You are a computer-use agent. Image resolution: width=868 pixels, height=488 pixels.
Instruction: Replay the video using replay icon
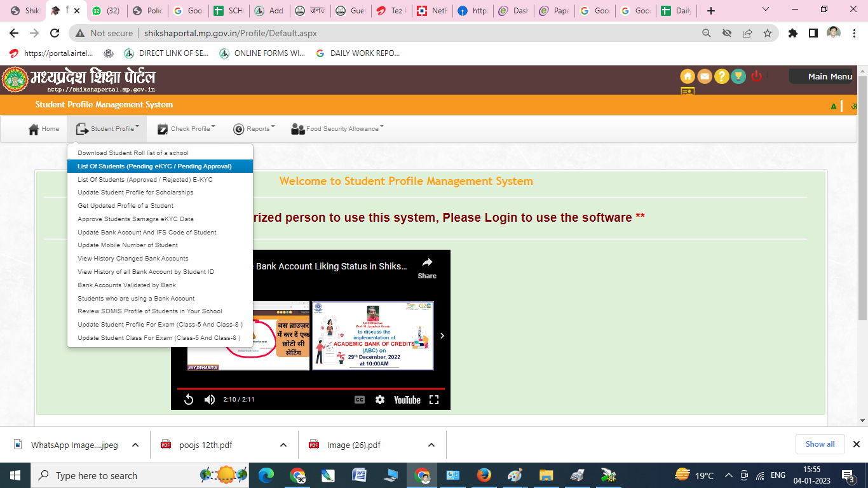point(188,400)
